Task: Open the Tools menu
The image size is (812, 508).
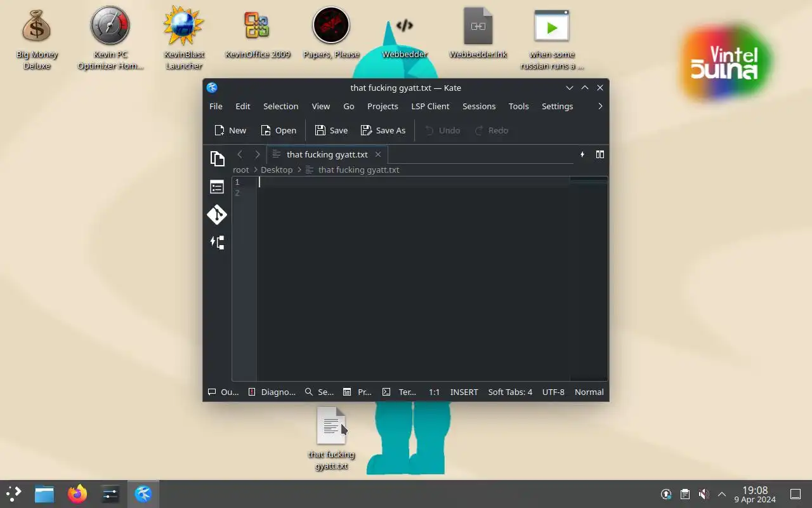Action: tap(518, 106)
